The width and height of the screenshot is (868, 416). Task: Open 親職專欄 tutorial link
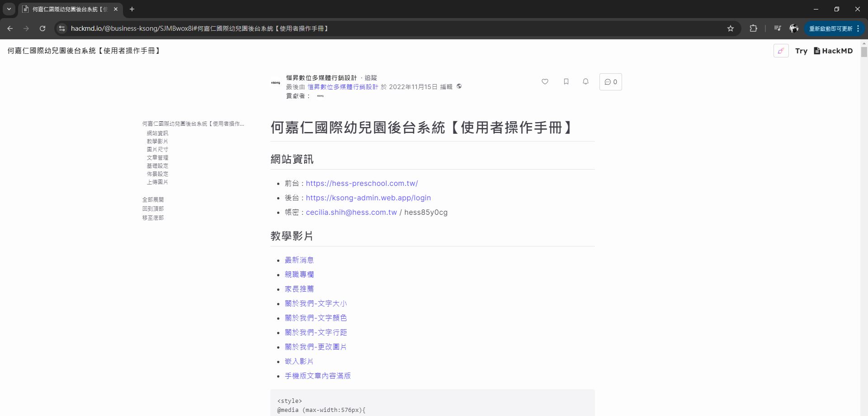[299, 274]
